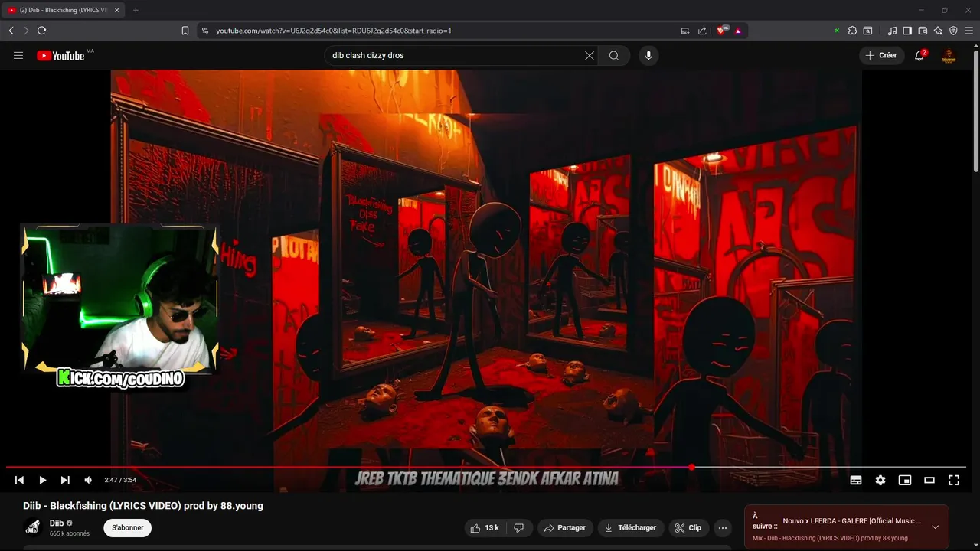Viewport: 980px width, 551px height.
Task: Bookmark this page
Action: click(185, 31)
